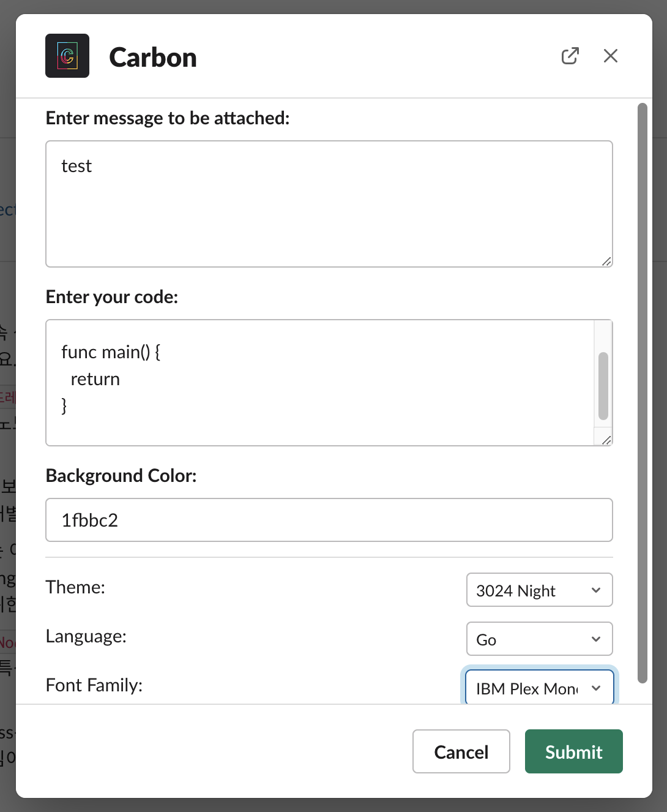The height and width of the screenshot is (812, 667).
Task: Click the Cancel button
Action: (461, 751)
